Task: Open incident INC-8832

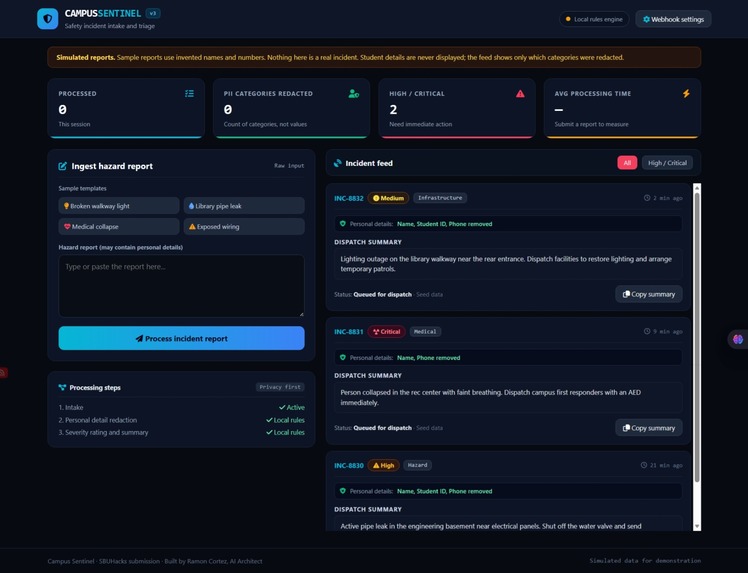Action: coord(349,198)
